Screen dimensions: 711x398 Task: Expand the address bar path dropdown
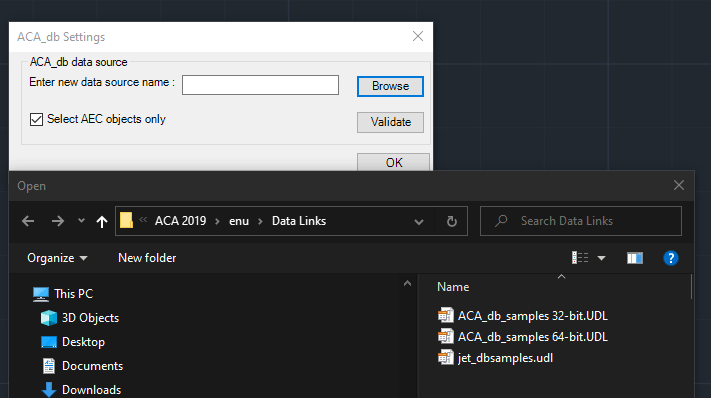[419, 222]
